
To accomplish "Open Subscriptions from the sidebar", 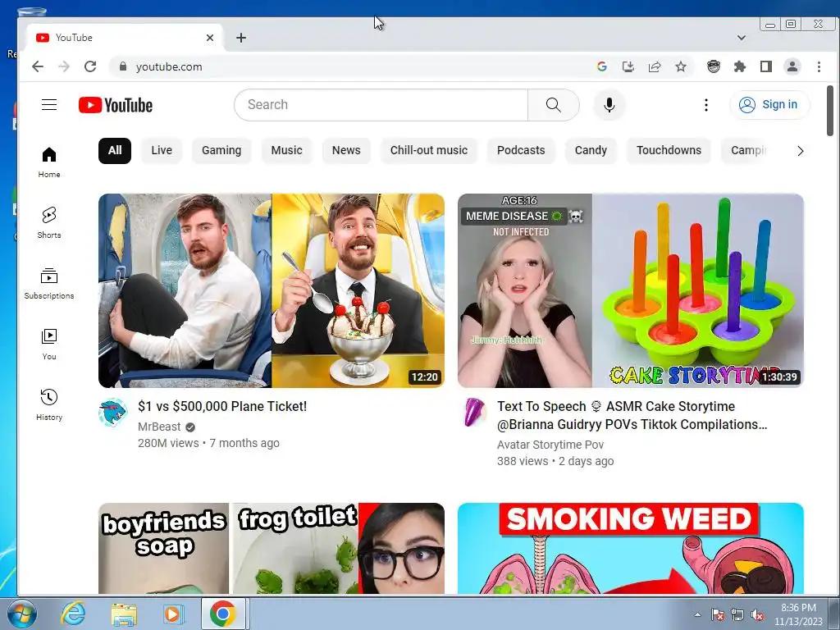I will click(x=48, y=283).
